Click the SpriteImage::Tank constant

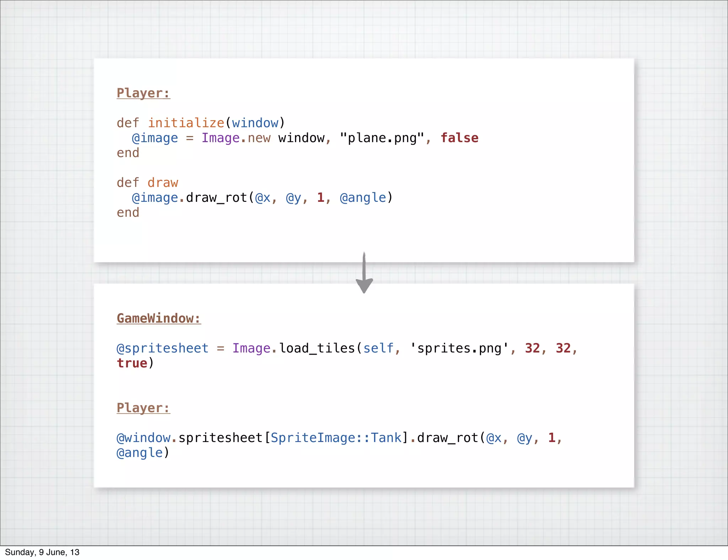[x=336, y=438]
